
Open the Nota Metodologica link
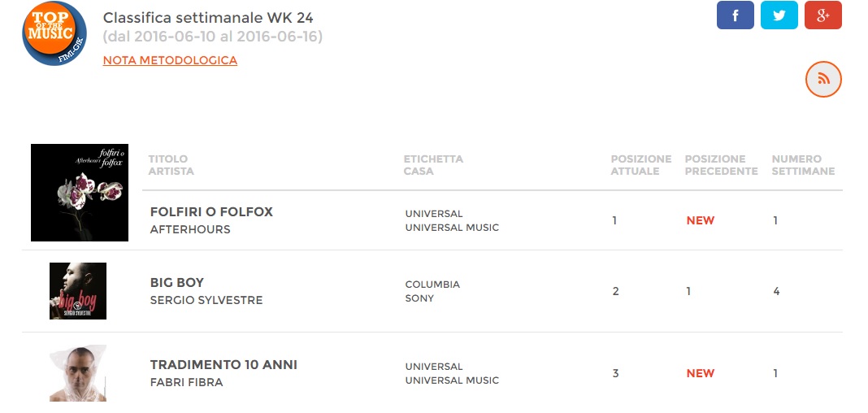point(170,60)
